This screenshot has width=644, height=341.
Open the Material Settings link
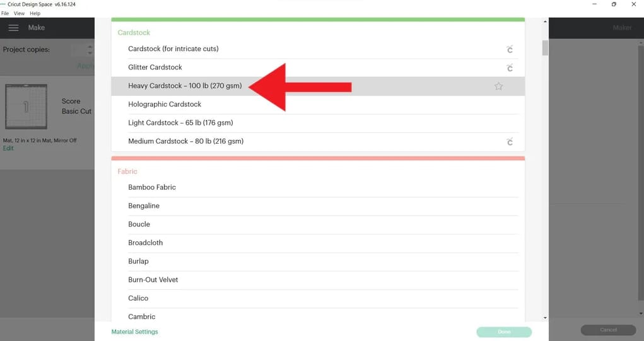click(134, 332)
